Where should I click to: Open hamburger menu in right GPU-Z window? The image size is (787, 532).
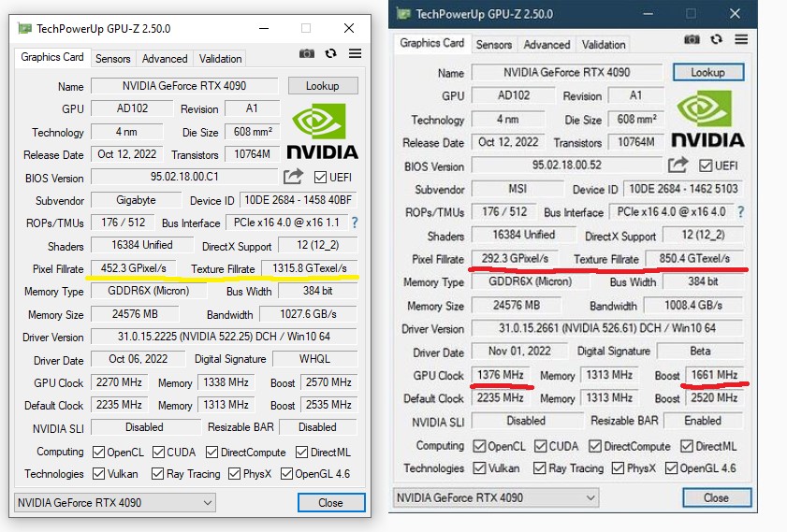coord(741,39)
